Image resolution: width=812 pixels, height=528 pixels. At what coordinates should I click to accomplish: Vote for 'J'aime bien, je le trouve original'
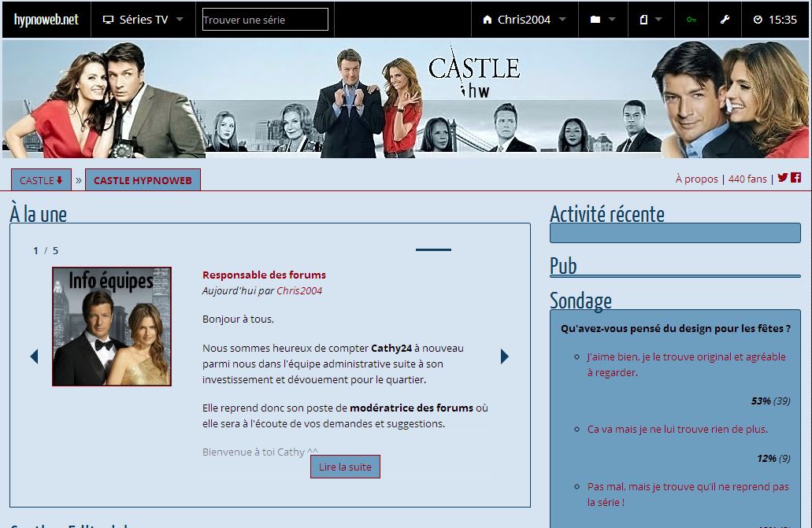[x=686, y=364]
